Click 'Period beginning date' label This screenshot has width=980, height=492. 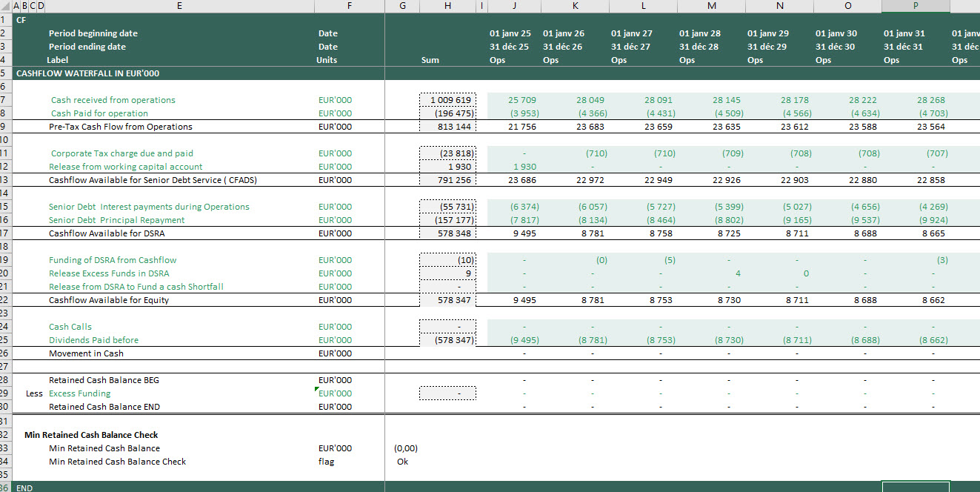click(x=93, y=33)
